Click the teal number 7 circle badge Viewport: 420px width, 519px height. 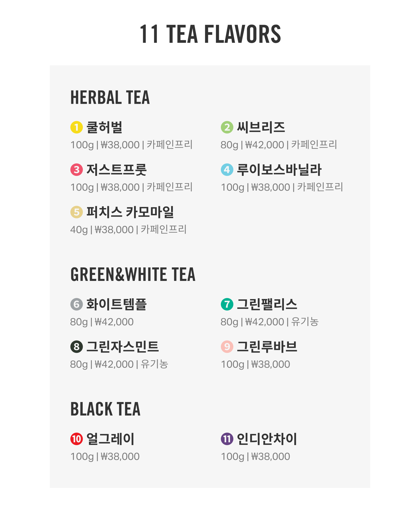[227, 304]
